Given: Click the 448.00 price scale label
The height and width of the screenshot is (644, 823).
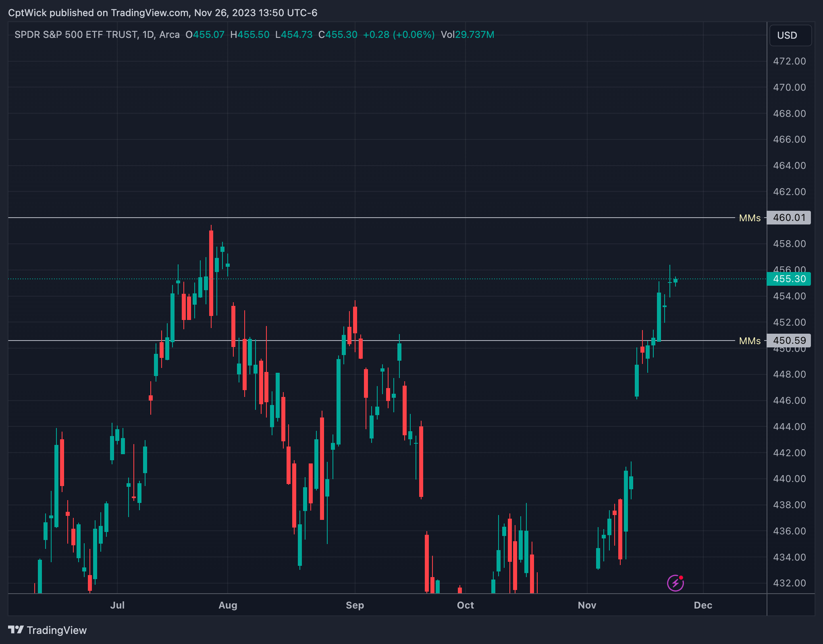Looking at the screenshot, I should point(790,374).
